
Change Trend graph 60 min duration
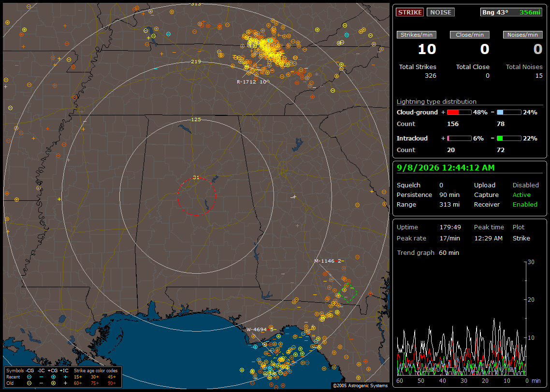point(449,253)
